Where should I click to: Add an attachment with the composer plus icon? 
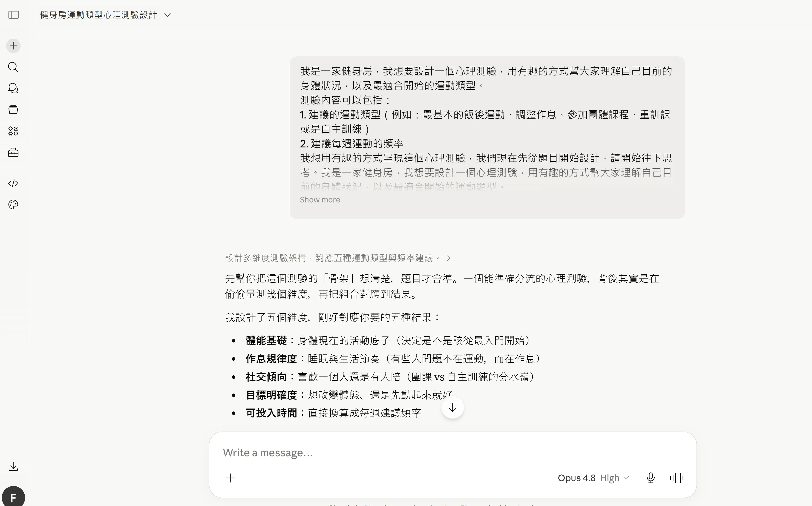tap(231, 478)
